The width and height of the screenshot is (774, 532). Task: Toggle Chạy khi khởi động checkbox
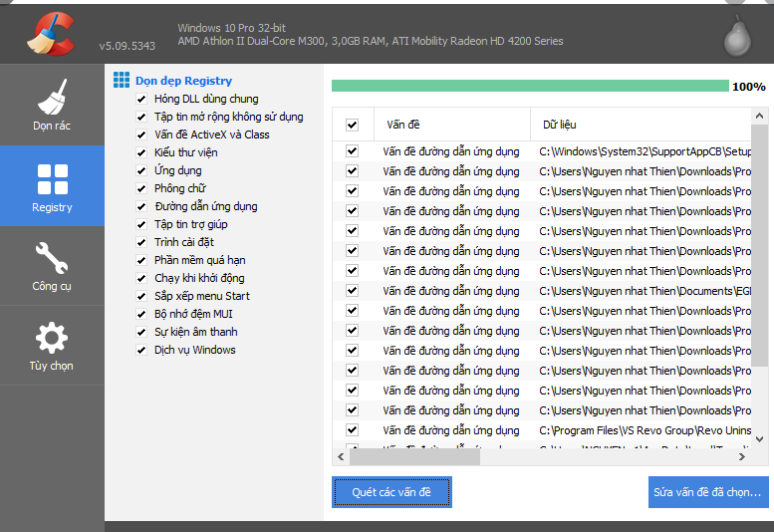(x=141, y=278)
